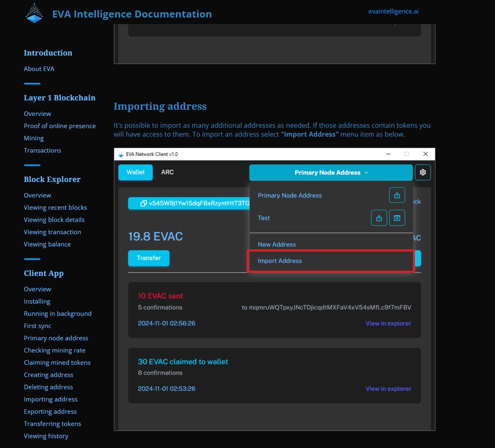This screenshot has height=448, width=495.
Task: Delete the Test address using the X icon
Action: click(x=397, y=217)
